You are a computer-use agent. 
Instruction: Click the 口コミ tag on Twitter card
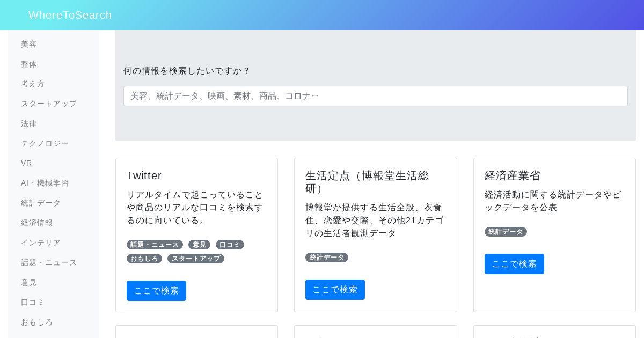230,245
